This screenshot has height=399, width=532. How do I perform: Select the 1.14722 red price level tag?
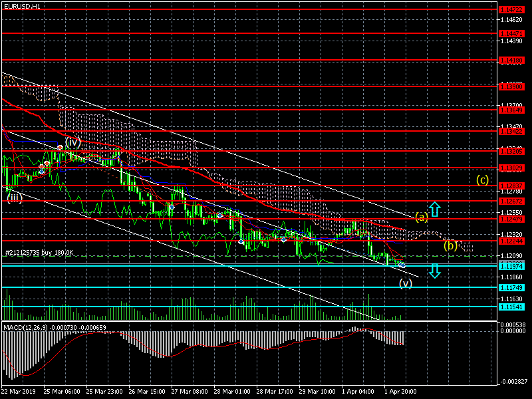pos(511,10)
